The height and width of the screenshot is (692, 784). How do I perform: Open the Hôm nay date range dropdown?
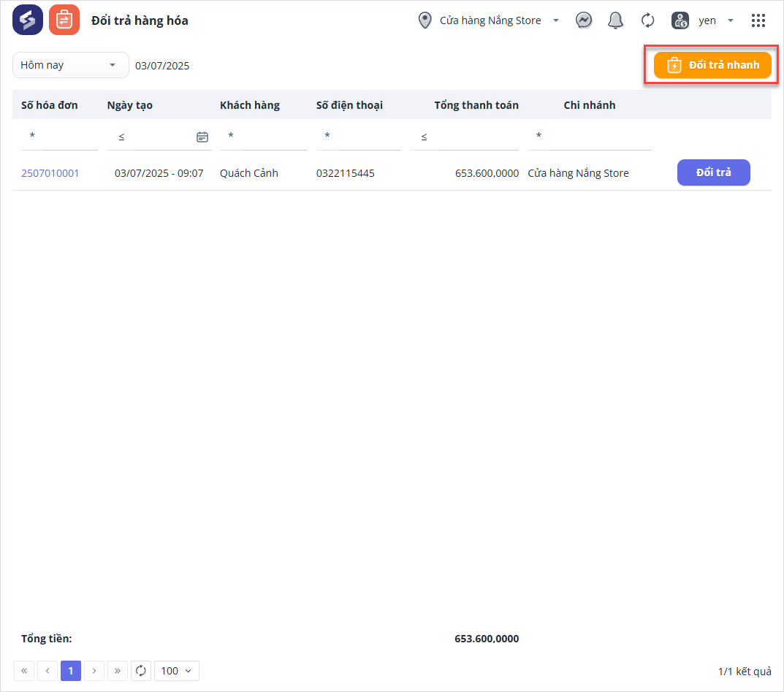70,65
